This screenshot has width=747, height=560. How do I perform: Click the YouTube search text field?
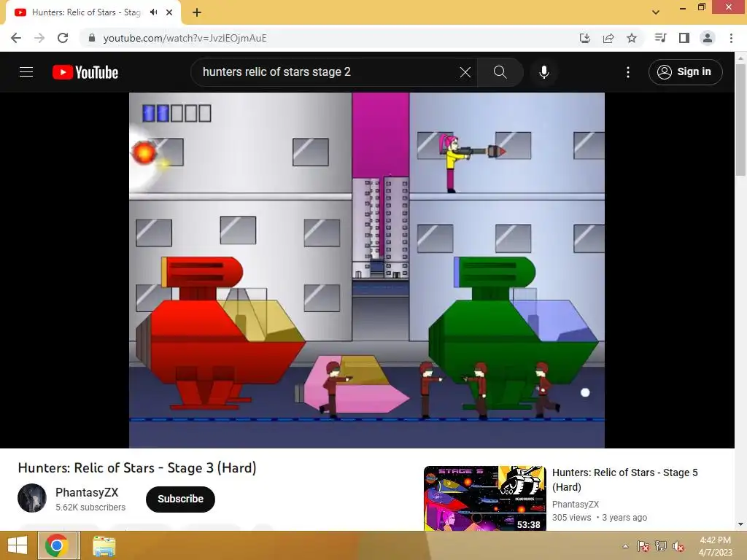click(x=329, y=72)
